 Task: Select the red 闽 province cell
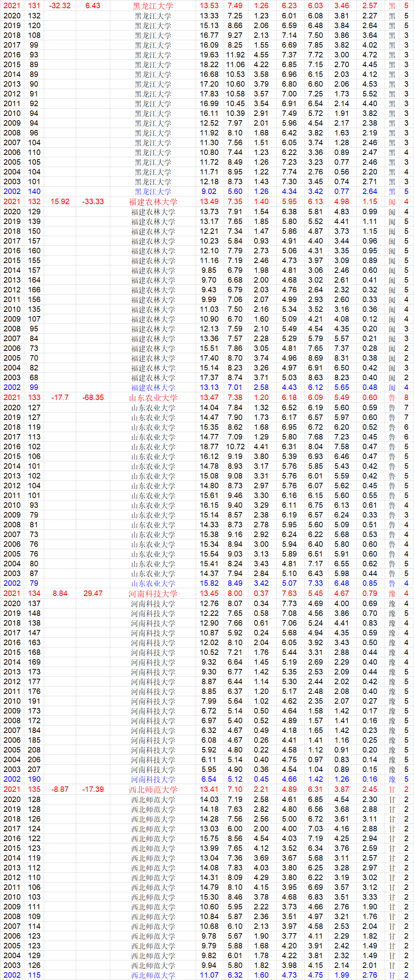[x=392, y=202]
